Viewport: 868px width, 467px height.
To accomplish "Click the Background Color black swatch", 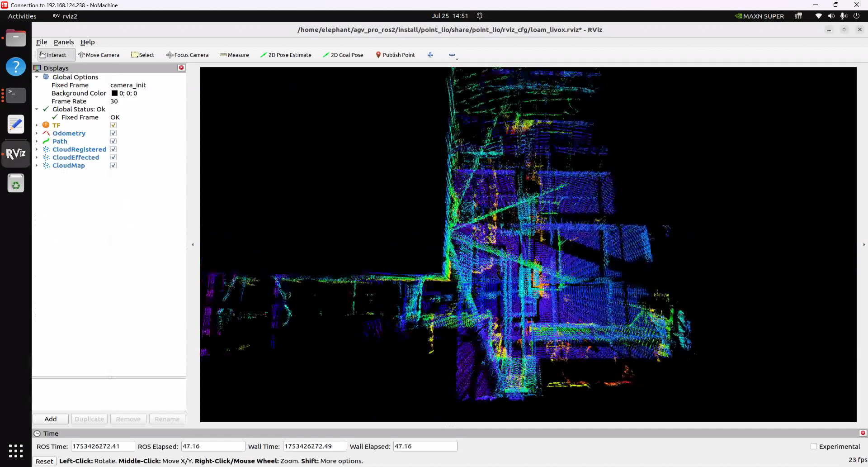I will [114, 93].
